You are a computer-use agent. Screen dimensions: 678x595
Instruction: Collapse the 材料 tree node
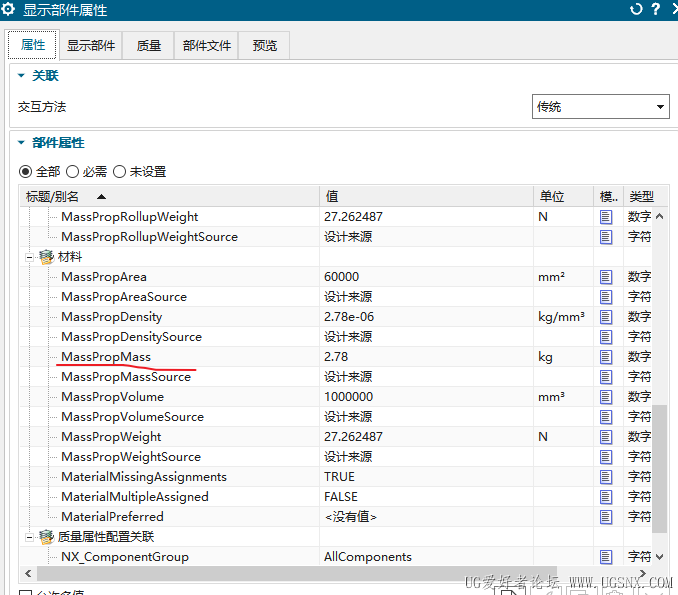tap(29, 257)
